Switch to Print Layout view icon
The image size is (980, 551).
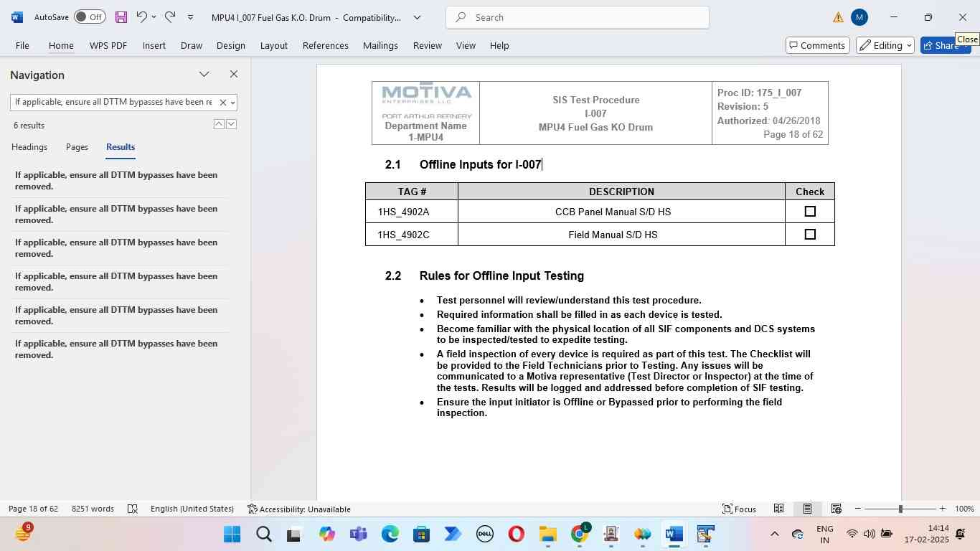click(x=807, y=509)
